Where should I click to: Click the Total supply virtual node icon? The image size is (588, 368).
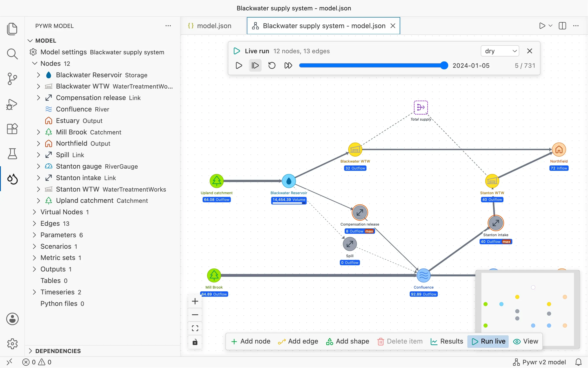tap(421, 107)
